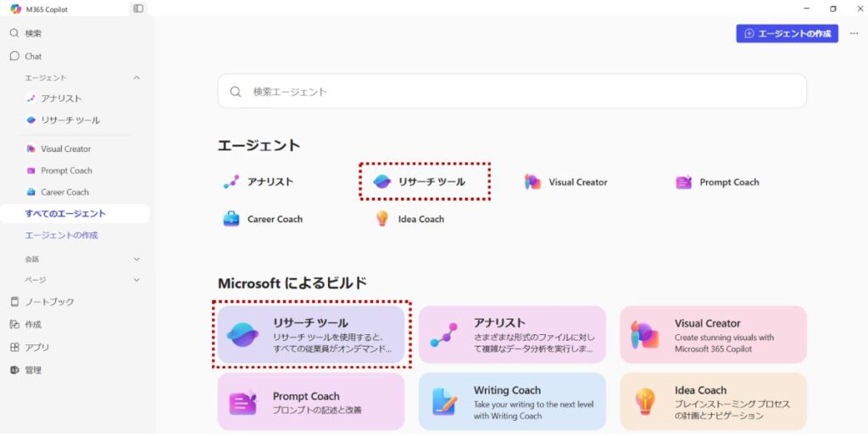This screenshot has width=868, height=436.
Task: Click the エージェントの作成 link in sidebar
Action: coord(61,236)
